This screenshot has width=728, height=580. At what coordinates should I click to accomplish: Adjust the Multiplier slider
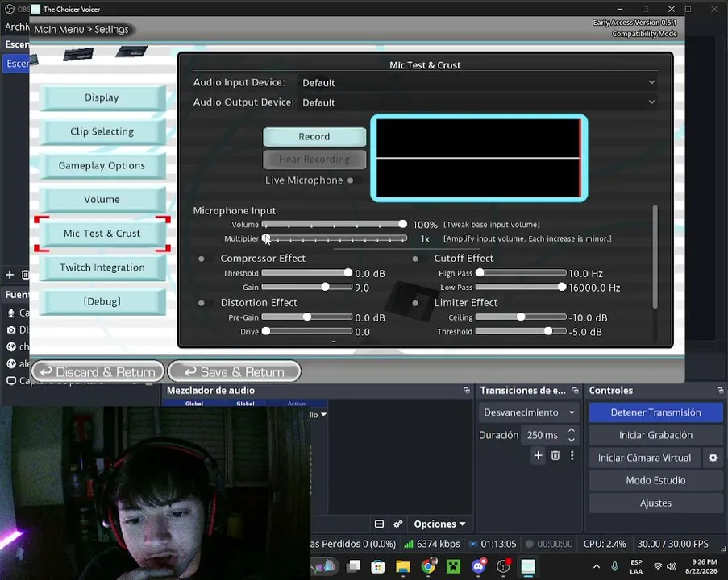pos(335,239)
